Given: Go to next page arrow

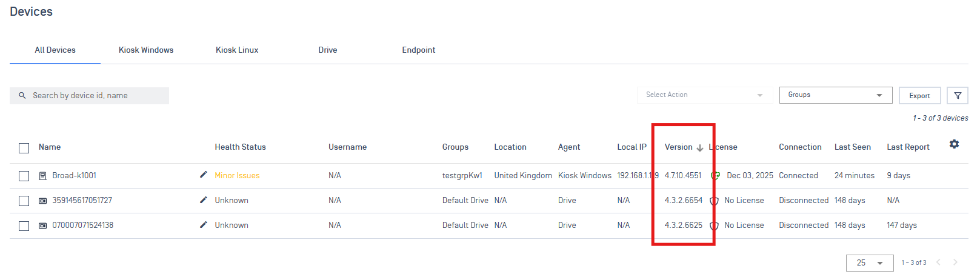Looking at the screenshot, I should click(955, 262).
